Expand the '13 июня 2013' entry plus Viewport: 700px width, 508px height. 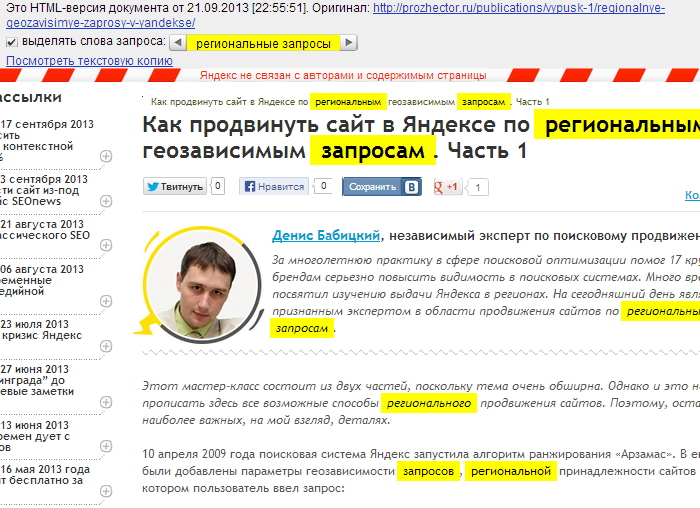coord(106,446)
